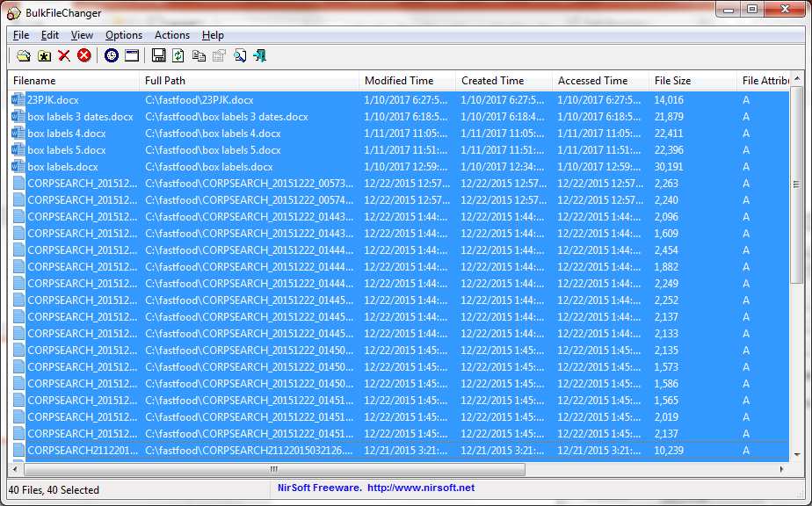Click the vertical scrollbar down arrow
The height and width of the screenshot is (506, 812).
coord(797,455)
